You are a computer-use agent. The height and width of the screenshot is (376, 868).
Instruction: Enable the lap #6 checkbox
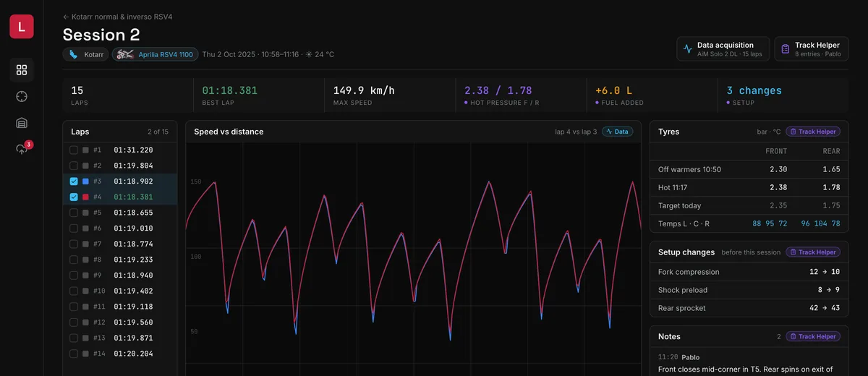click(74, 228)
